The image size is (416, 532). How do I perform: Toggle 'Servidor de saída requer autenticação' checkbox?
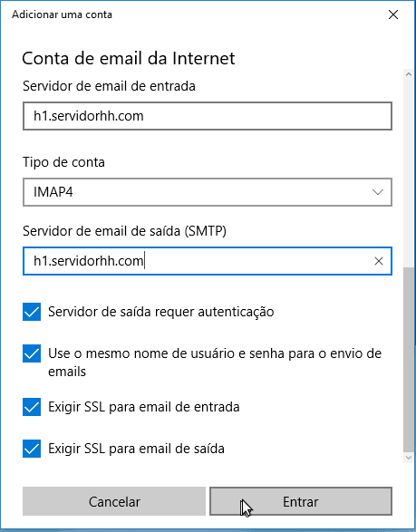coord(32,312)
